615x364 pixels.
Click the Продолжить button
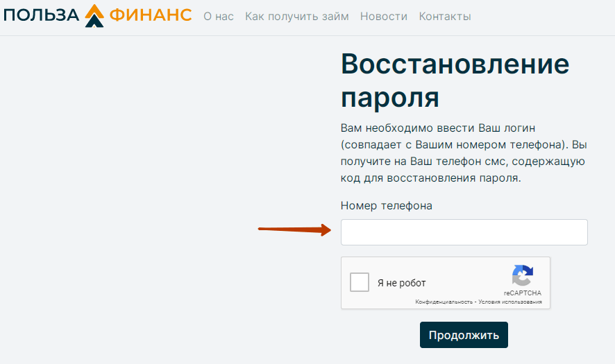tap(464, 335)
